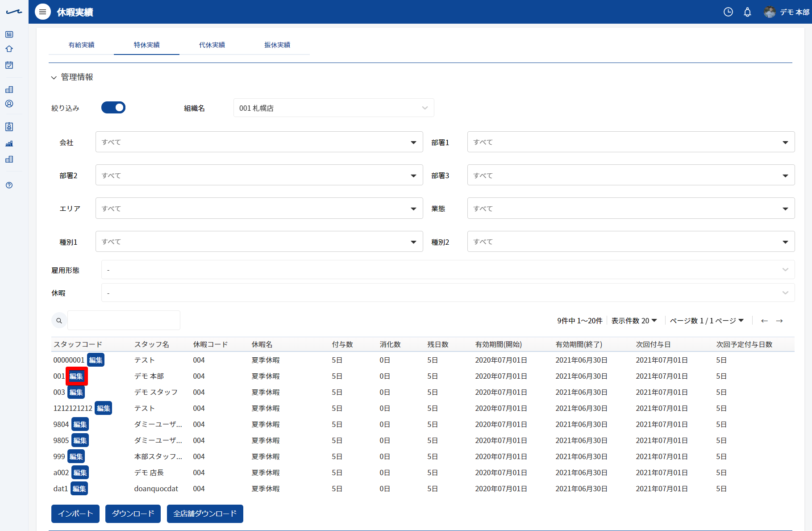This screenshot has height=531, width=812.
Task: Edit staff 003 デモ スタッフ row
Action: click(x=76, y=392)
